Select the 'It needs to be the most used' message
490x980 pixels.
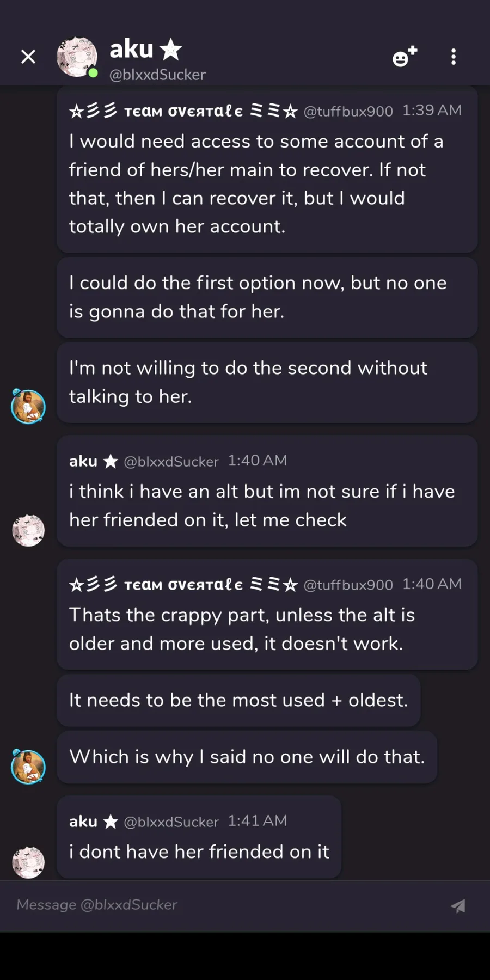tap(238, 700)
